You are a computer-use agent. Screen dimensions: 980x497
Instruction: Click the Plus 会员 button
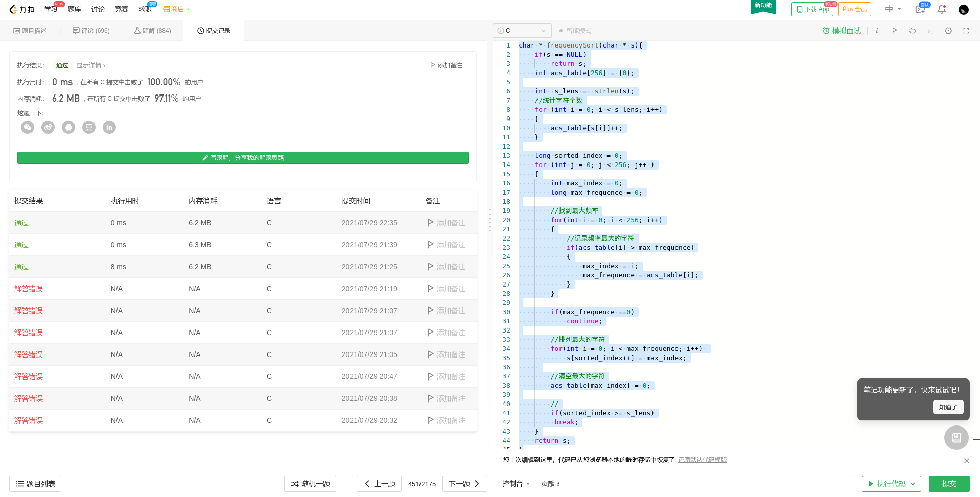[x=855, y=9]
